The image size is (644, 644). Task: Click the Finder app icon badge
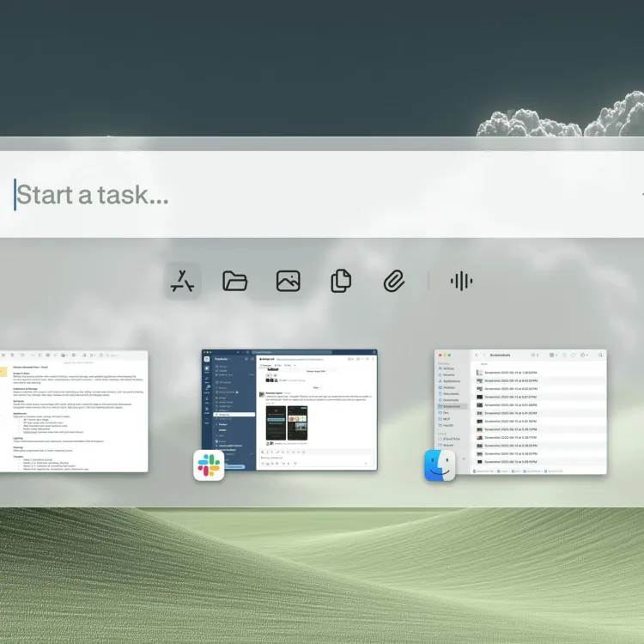tap(440, 465)
